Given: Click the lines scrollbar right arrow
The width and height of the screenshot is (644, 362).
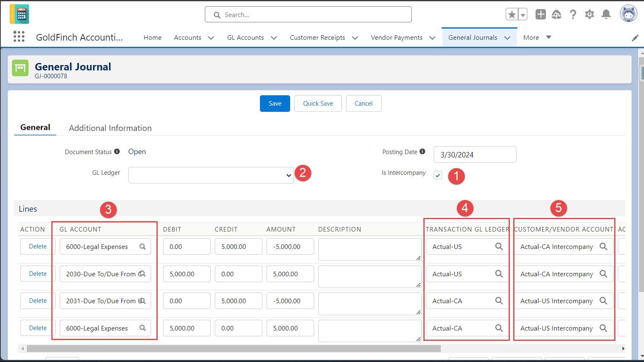Looking at the screenshot, I should point(623,349).
